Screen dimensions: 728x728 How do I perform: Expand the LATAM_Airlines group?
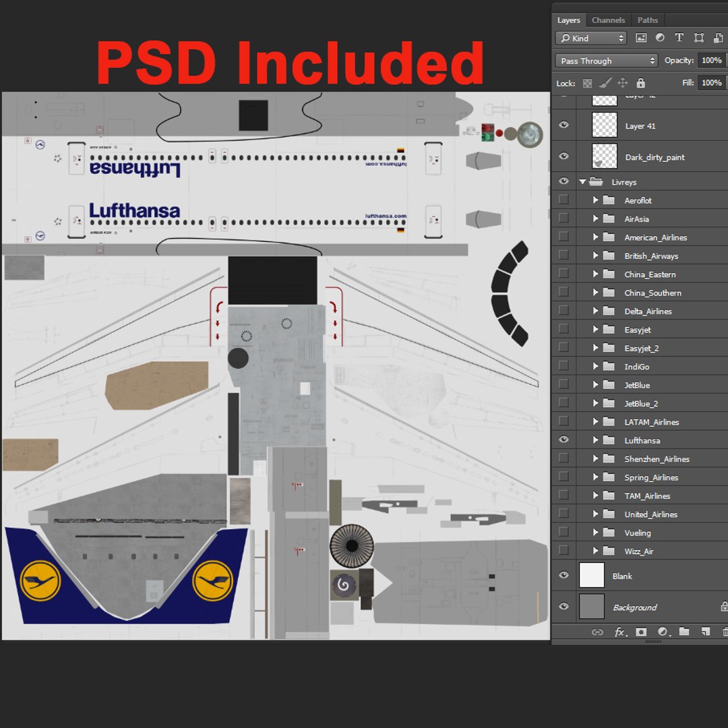(596, 421)
